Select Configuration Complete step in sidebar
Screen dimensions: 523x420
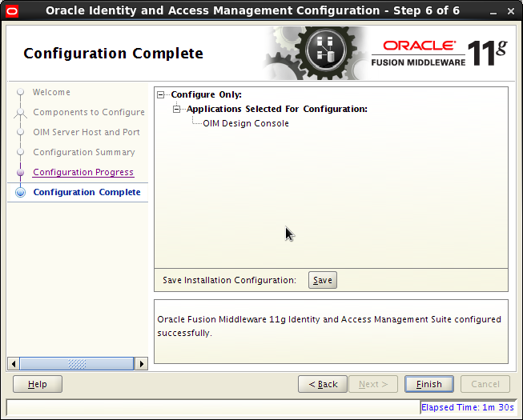pos(86,192)
